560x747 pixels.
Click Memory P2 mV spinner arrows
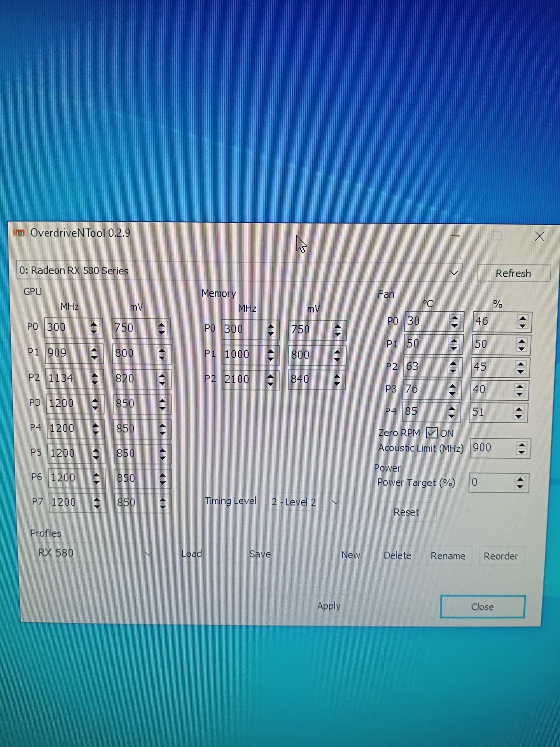pos(336,381)
